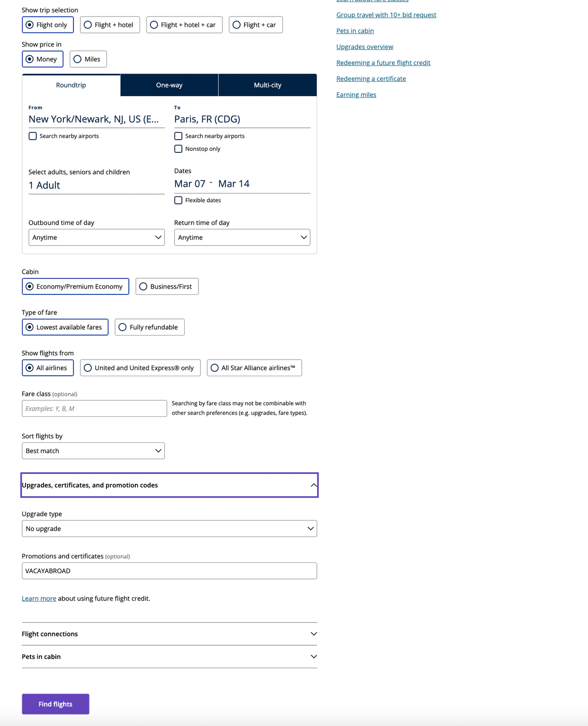The width and height of the screenshot is (588, 726).
Task: Show United and United Express flights only
Action: [140, 367]
